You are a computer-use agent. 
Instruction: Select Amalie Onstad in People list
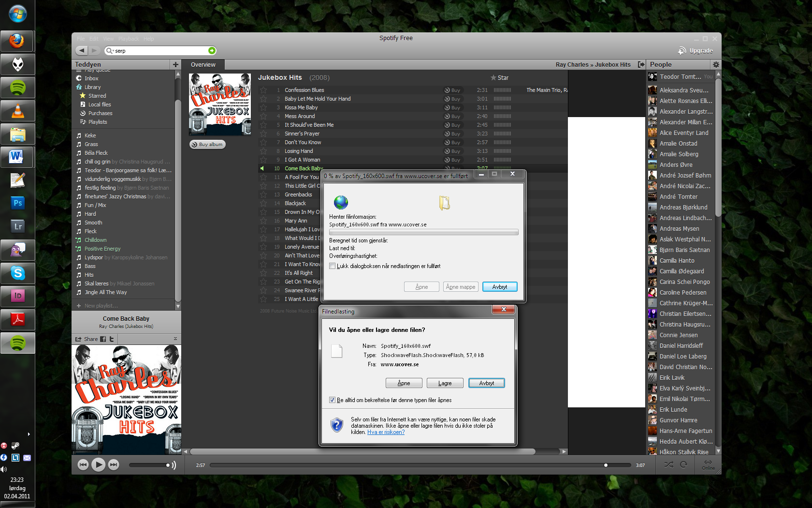(678, 143)
